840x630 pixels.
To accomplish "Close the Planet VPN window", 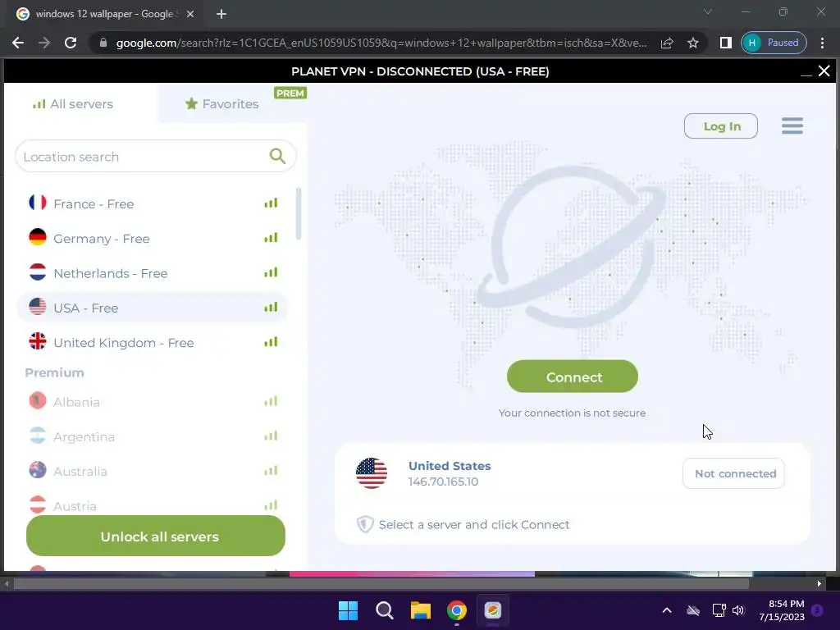I will click(824, 71).
